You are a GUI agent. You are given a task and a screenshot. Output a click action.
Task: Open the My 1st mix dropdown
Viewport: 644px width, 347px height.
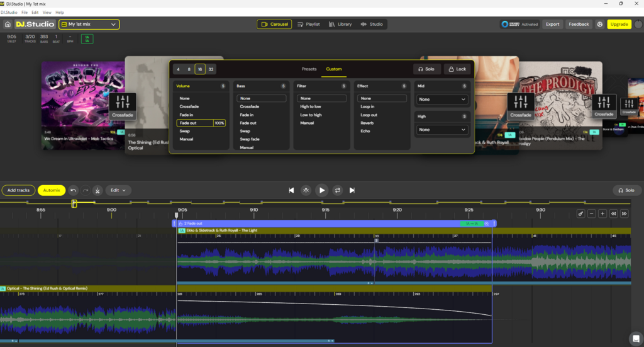89,25
